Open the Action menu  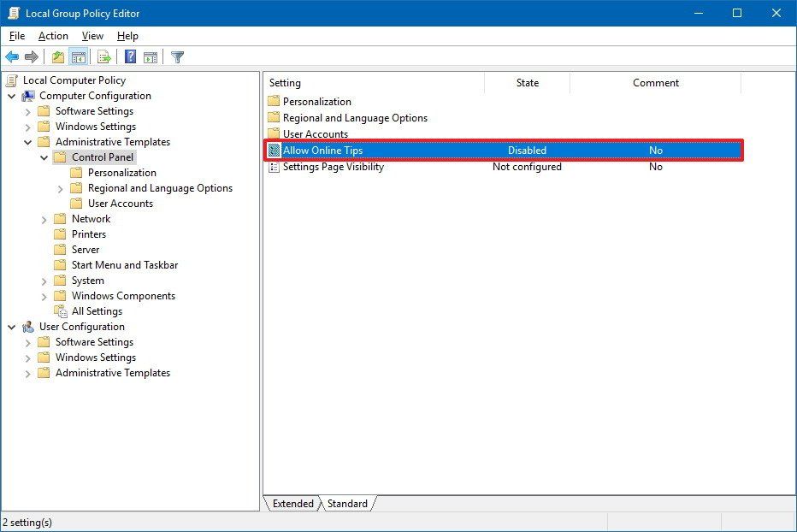52,36
